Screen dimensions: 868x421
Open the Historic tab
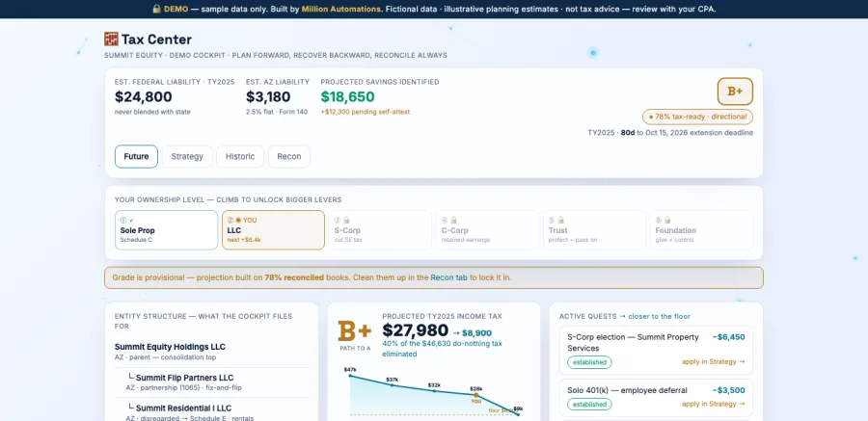coord(240,157)
